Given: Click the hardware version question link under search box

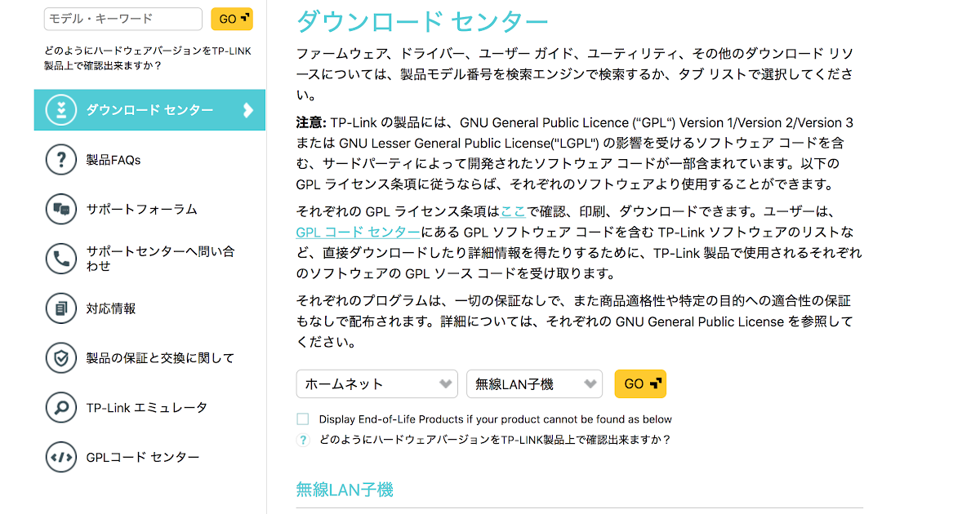Looking at the screenshot, I should (x=148, y=58).
